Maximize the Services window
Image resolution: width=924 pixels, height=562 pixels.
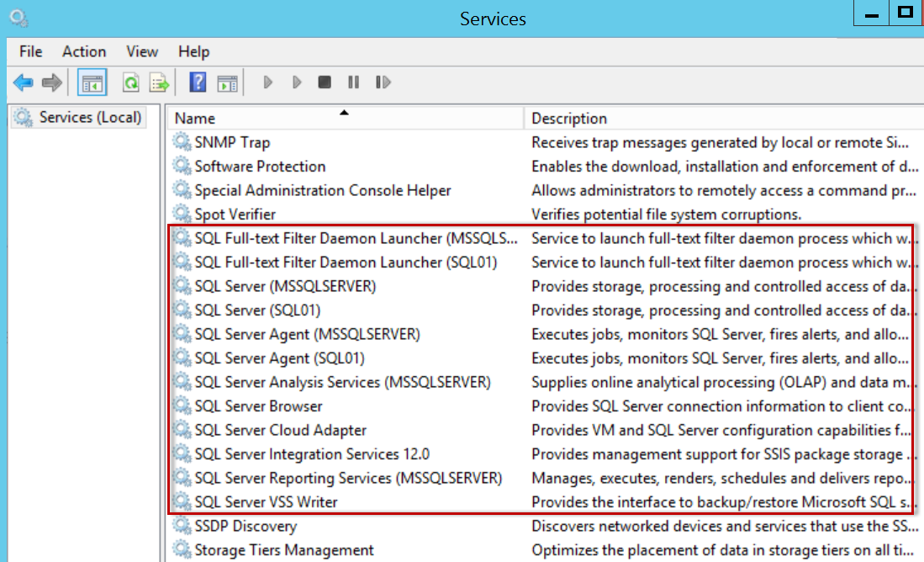pyautogui.click(x=906, y=13)
